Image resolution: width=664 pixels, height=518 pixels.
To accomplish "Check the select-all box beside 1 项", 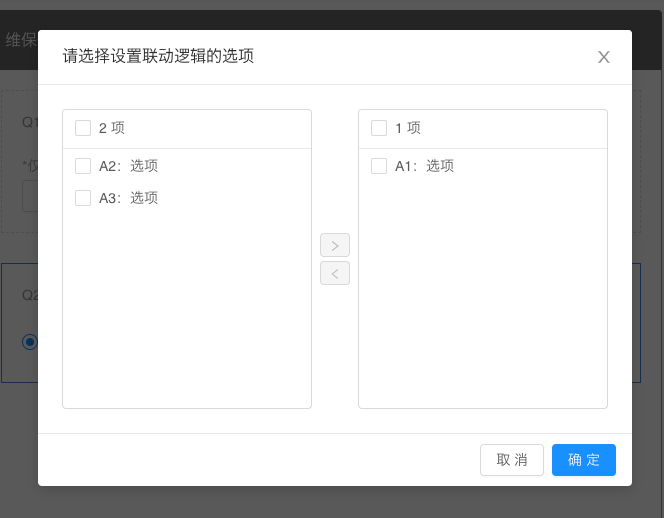I will click(379, 128).
